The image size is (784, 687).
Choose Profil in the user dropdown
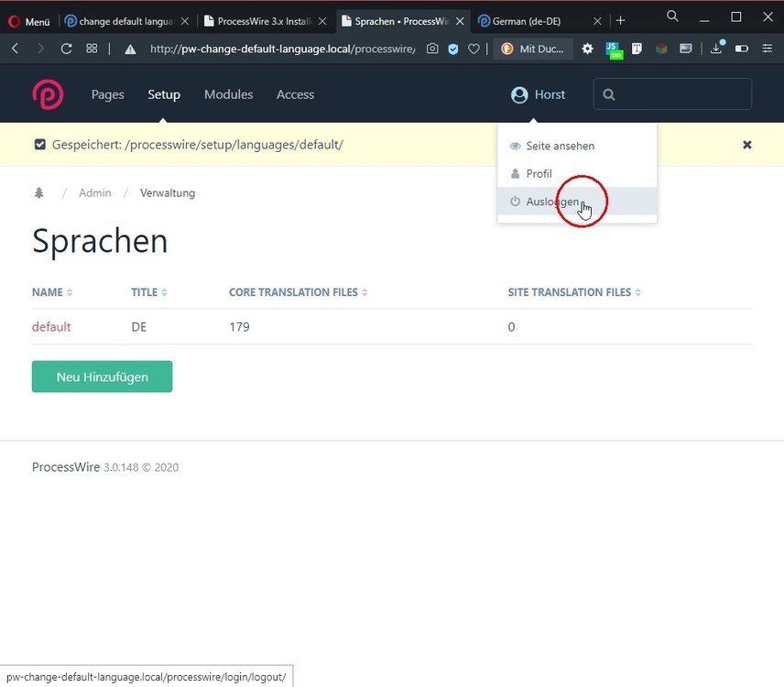[539, 174]
